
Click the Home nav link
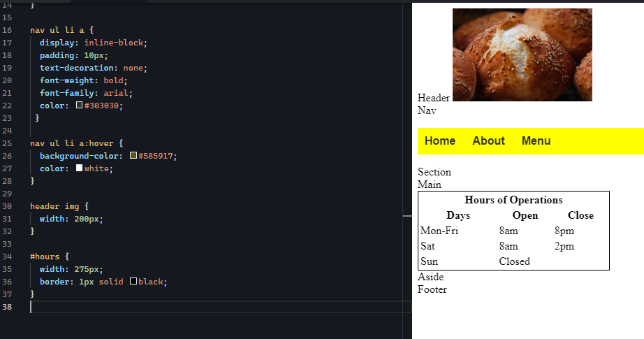click(440, 141)
